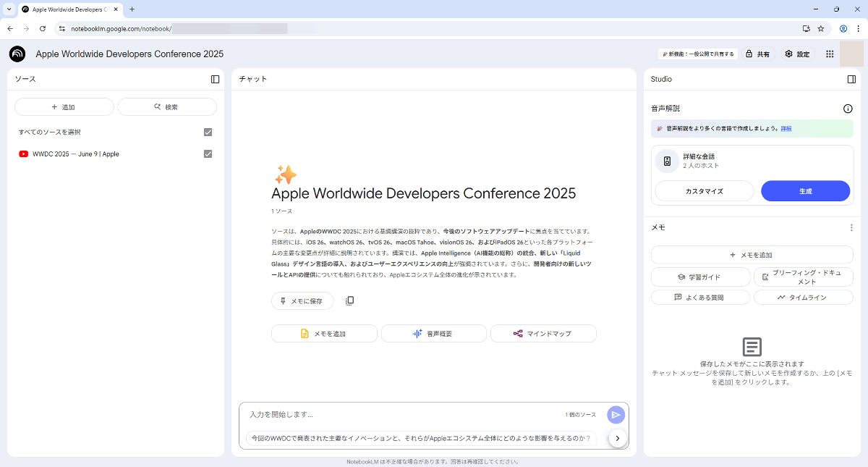Open the 設定 settings button

pos(798,54)
